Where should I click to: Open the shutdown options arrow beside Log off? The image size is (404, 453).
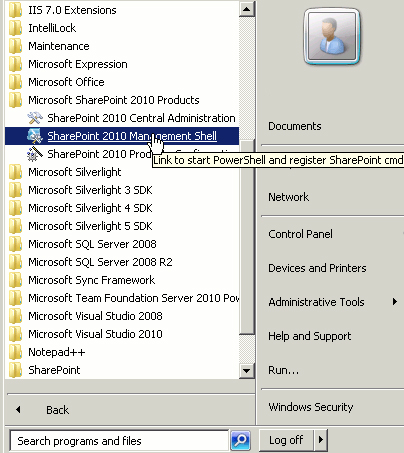pos(321,440)
